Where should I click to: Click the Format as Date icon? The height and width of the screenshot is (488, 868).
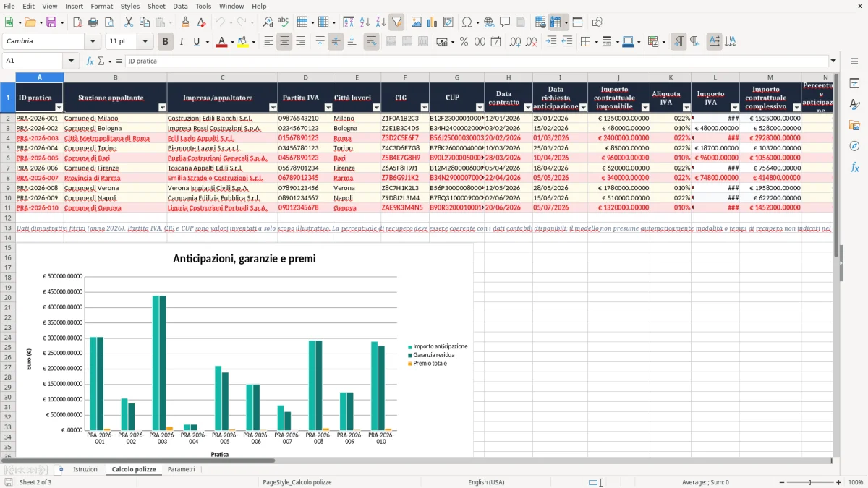(x=495, y=42)
